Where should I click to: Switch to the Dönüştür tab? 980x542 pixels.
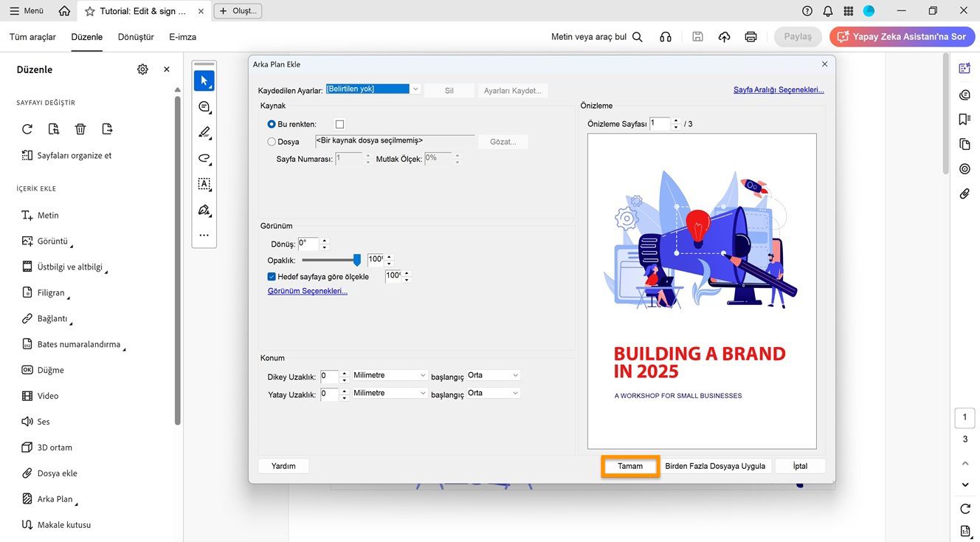[136, 37]
